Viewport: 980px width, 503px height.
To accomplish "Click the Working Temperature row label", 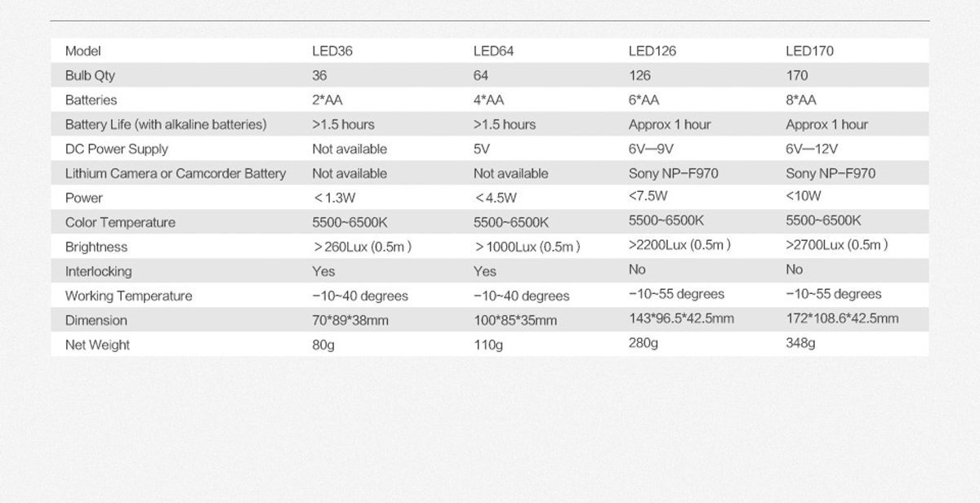I will point(128,296).
